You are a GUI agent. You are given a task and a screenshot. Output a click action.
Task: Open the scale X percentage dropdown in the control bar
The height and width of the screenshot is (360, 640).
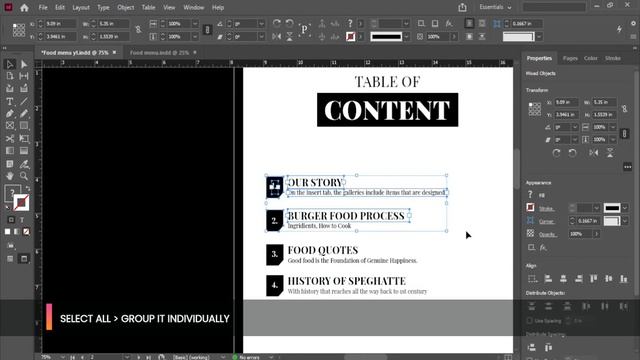pyautogui.click(x=195, y=24)
